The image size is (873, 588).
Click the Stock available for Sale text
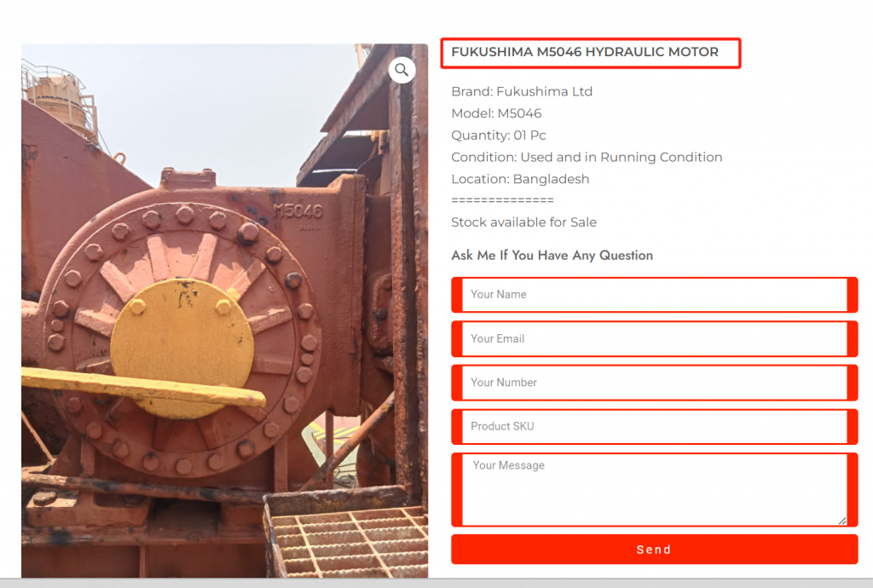point(524,222)
